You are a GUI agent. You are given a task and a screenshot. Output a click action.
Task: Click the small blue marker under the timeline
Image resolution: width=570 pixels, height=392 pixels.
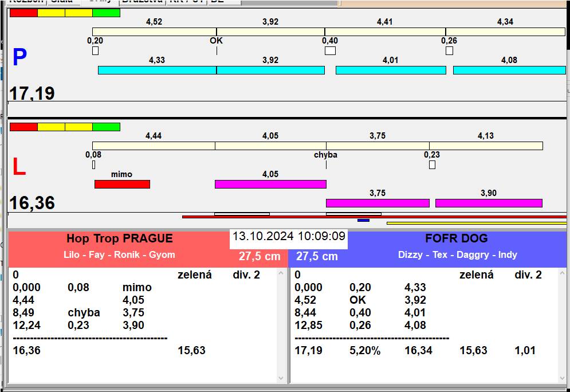click(364, 221)
